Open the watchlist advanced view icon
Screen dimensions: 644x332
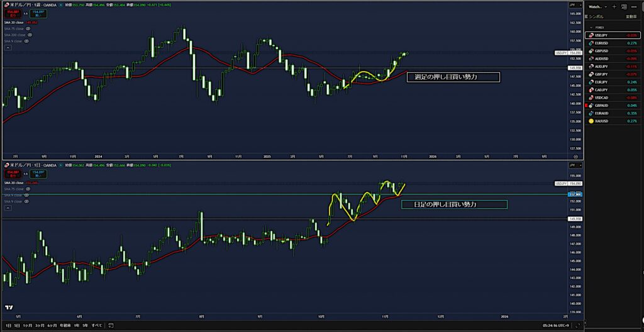(624, 6)
